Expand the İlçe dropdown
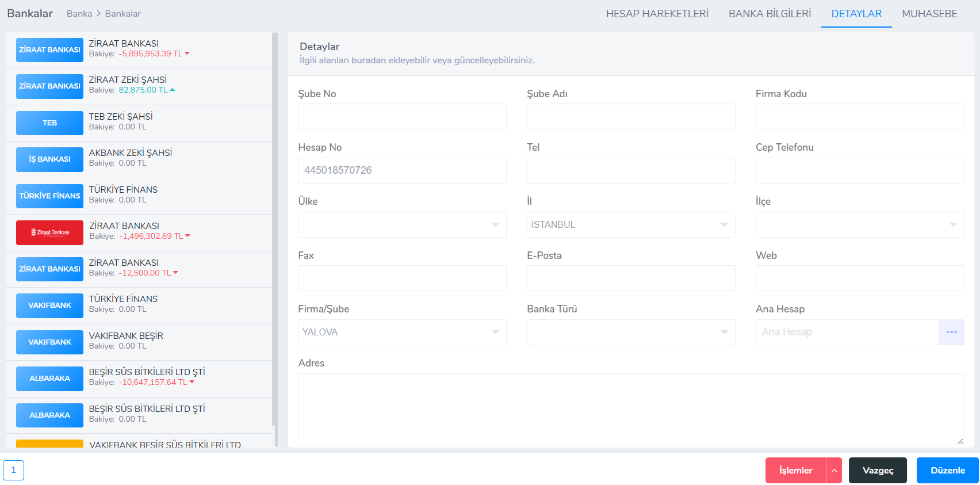Image resolution: width=980 pixels, height=485 pixels. pos(859,224)
